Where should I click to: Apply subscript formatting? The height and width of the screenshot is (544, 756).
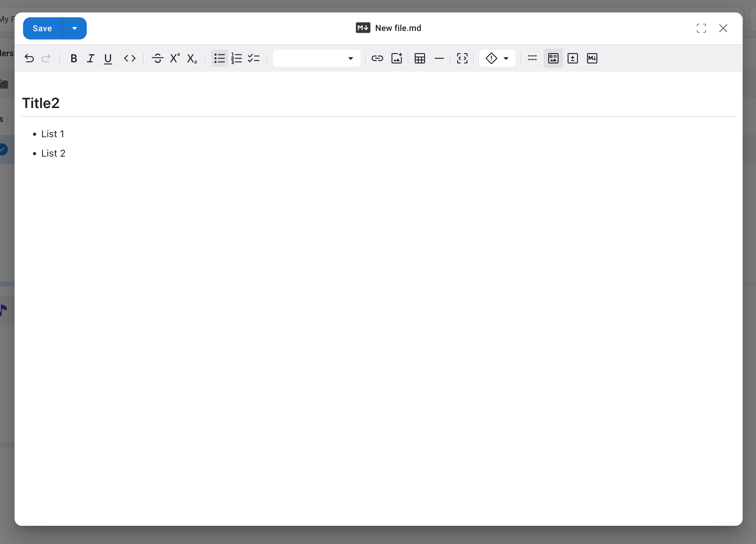click(191, 58)
